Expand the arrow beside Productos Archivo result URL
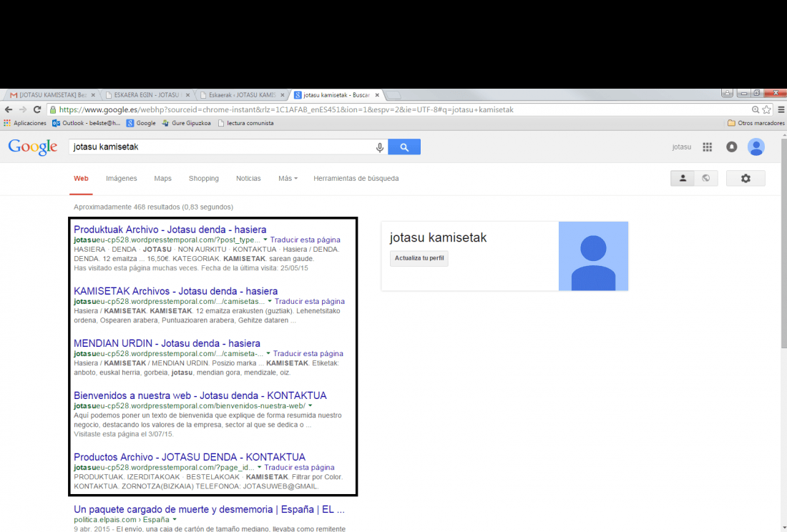787x532 pixels. pyautogui.click(x=260, y=468)
